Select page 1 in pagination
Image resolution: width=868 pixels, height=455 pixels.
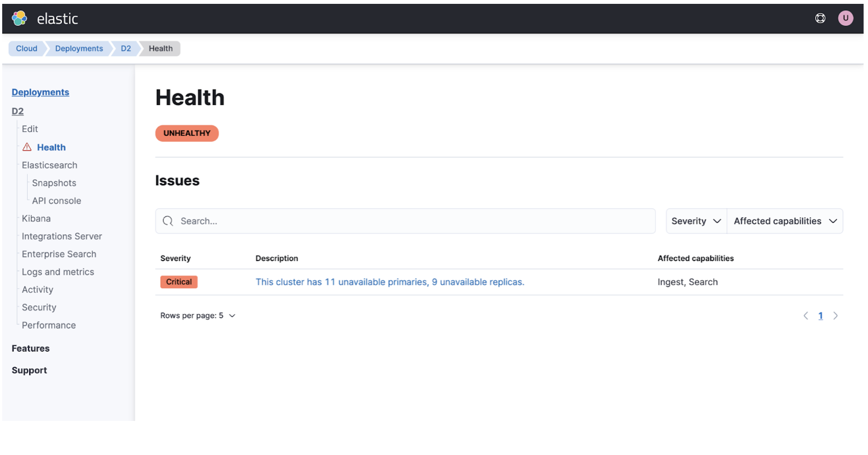coord(821,316)
